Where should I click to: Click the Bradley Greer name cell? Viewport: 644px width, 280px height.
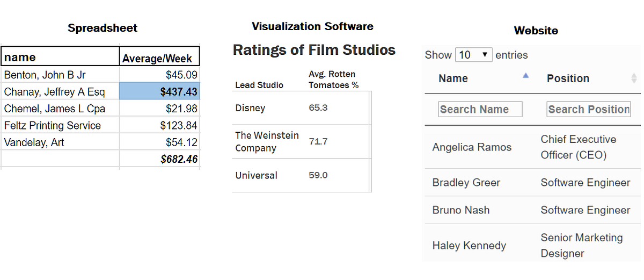tap(466, 183)
